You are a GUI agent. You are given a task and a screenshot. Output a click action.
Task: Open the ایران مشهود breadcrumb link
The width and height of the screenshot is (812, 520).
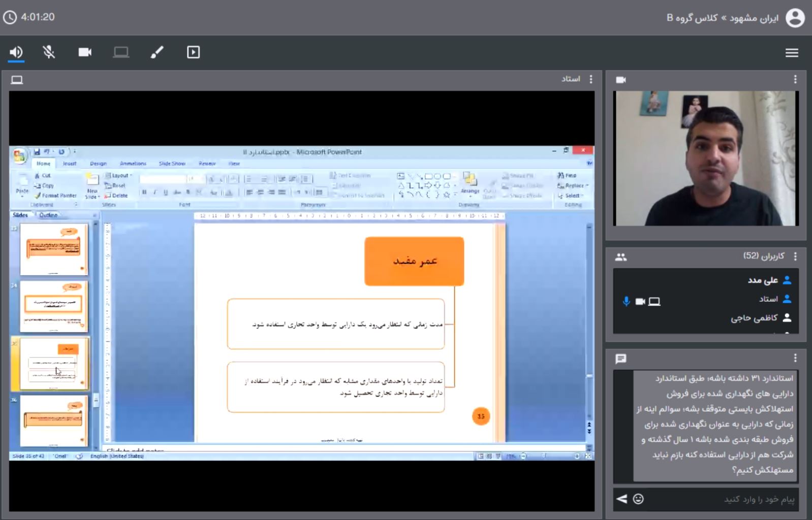(754, 18)
